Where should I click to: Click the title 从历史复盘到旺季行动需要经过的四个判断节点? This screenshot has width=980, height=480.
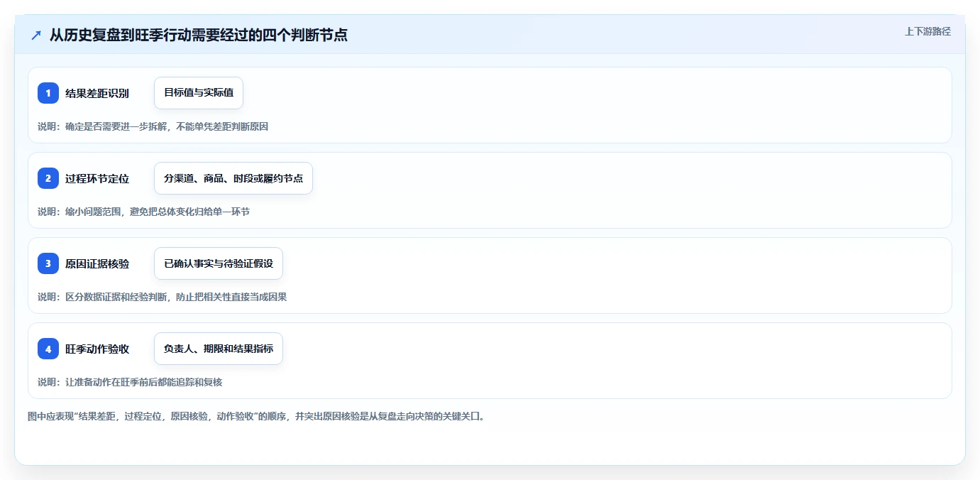pos(199,35)
